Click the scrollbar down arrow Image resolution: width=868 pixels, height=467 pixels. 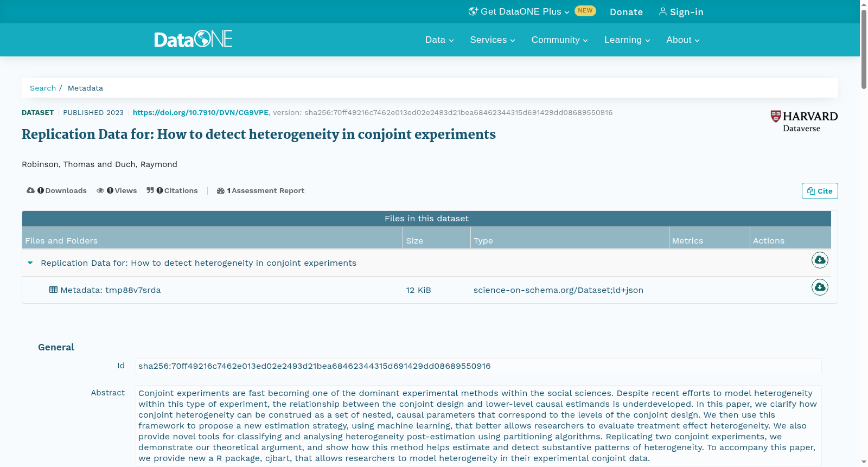coord(864,462)
